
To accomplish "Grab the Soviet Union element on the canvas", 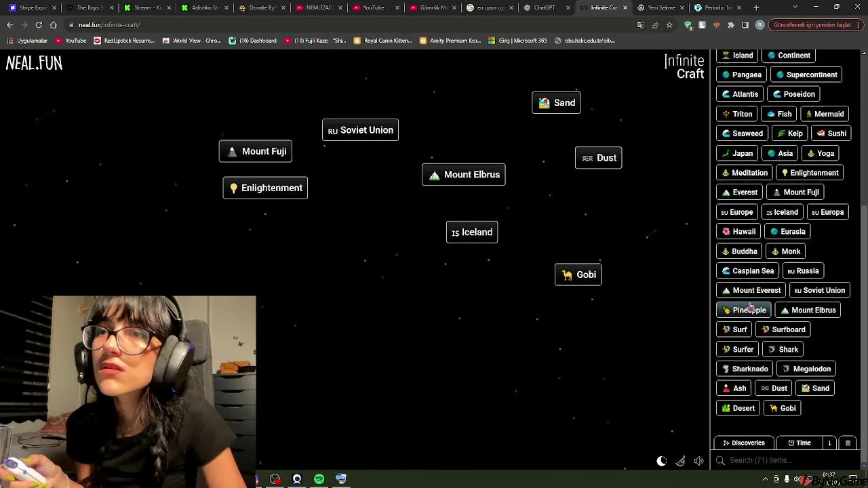I will pyautogui.click(x=360, y=130).
